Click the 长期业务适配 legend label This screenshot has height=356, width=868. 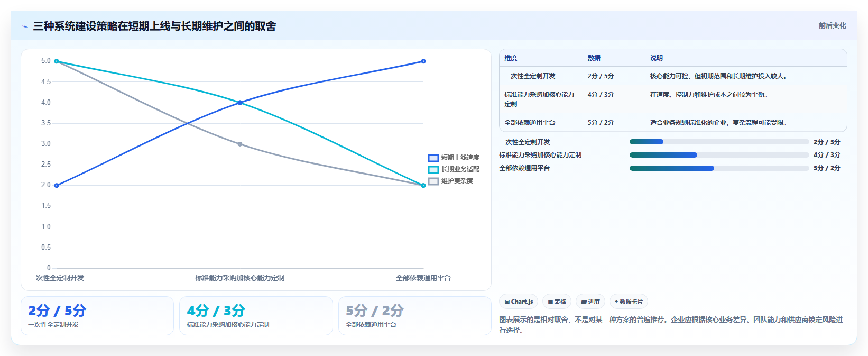click(460, 169)
